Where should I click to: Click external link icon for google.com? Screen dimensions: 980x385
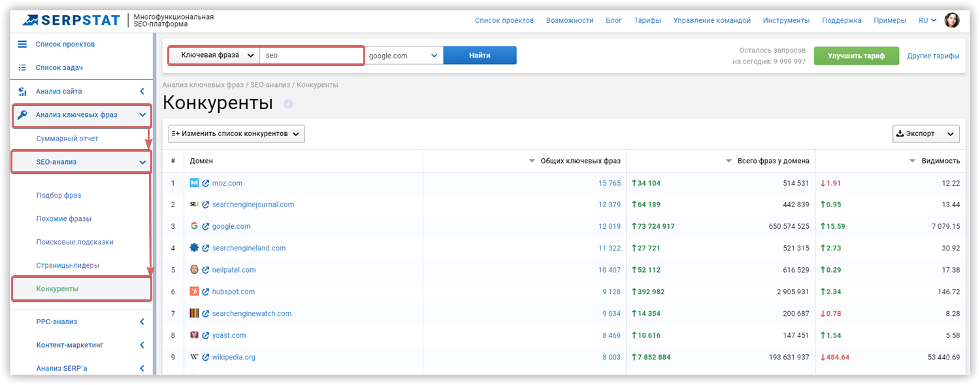click(205, 227)
